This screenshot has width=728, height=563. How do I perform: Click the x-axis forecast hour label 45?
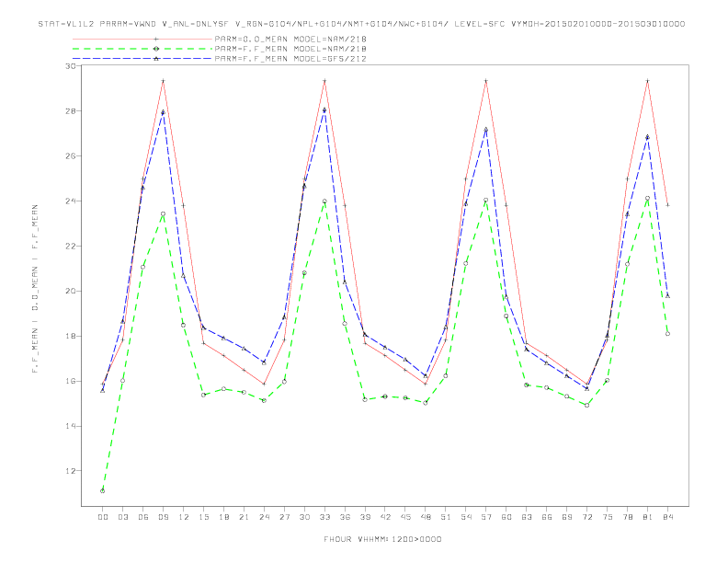click(405, 517)
